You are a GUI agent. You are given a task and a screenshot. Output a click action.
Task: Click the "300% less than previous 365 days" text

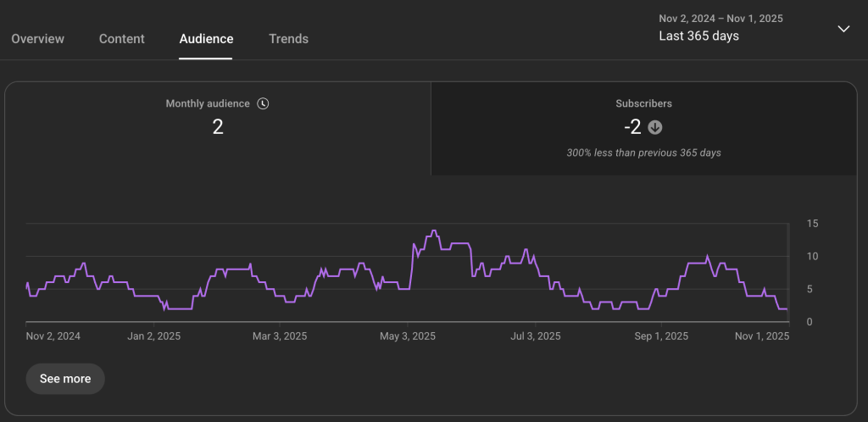pyautogui.click(x=644, y=153)
